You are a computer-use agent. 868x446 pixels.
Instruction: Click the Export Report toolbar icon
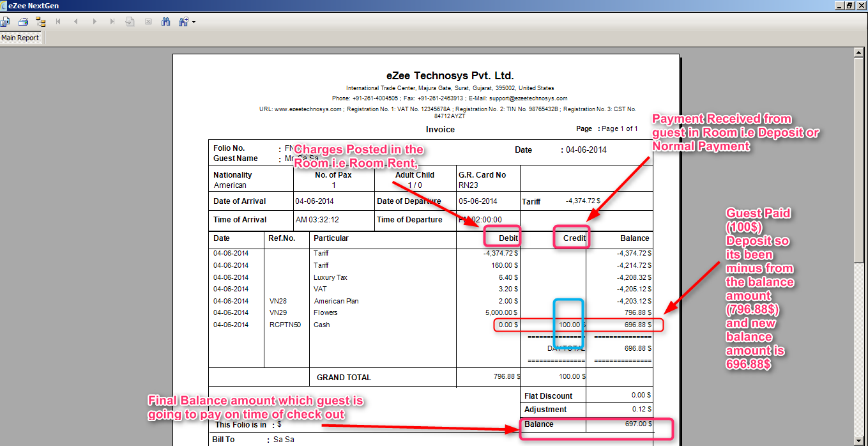coord(5,22)
